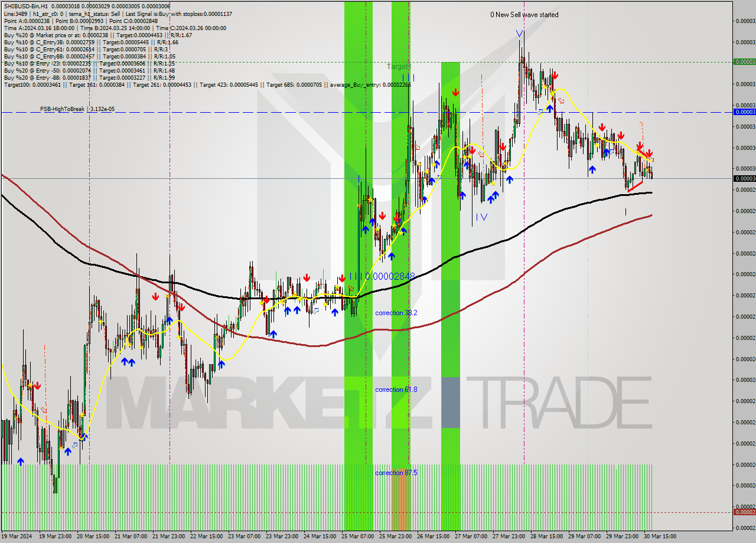This screenshot has height=543, width=756.
Task: Click the black current-price tag on axis
Action: 744,178
